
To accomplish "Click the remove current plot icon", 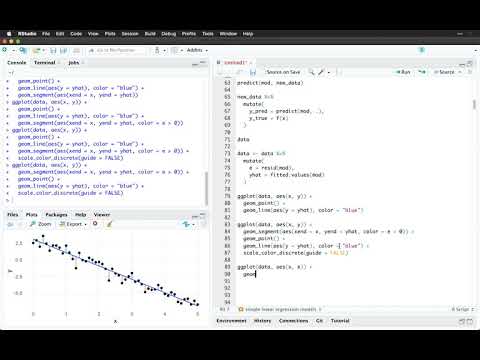I will [x=95, y=224].
